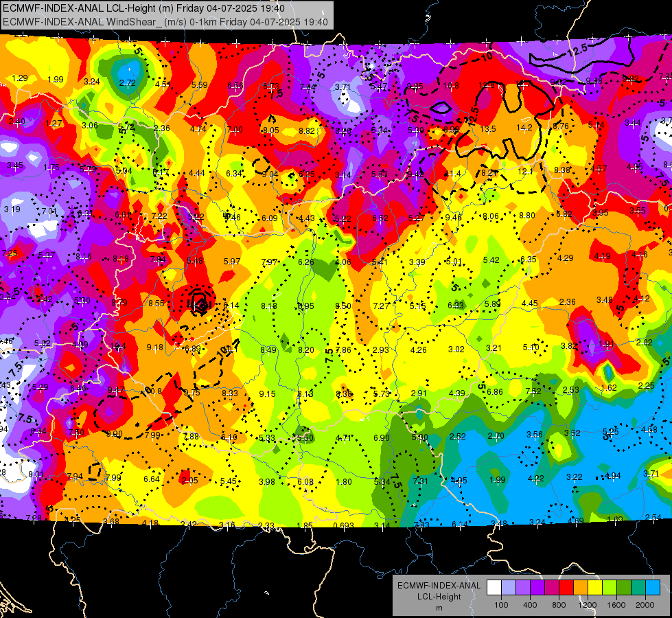Click the legend value 1200
672x618 pixels.
[587, 605]
